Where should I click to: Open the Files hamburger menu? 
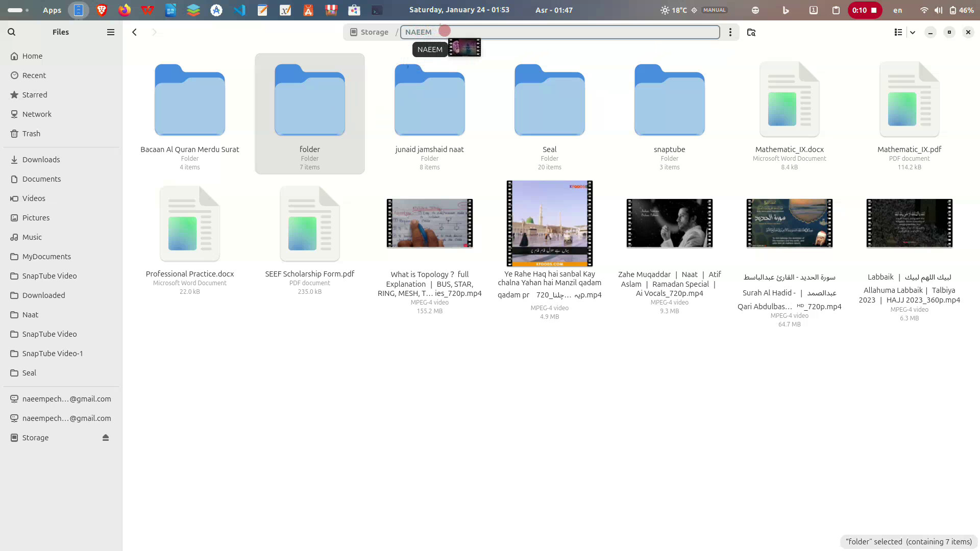point(110,32)
